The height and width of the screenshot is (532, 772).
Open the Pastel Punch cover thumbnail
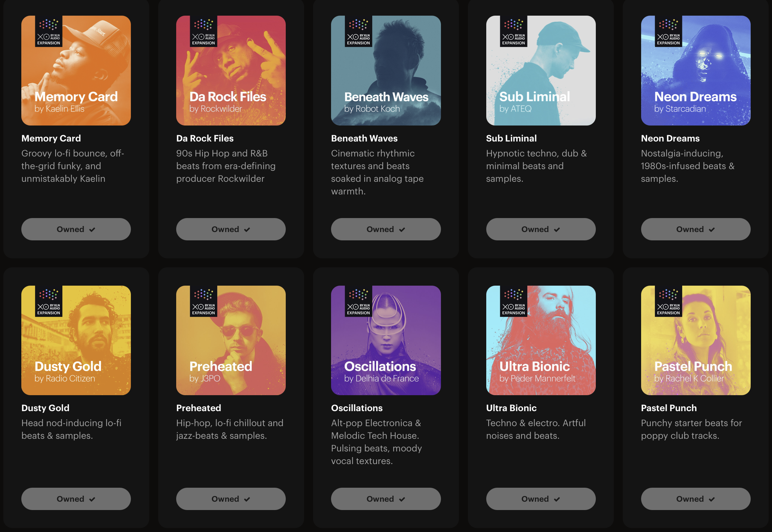click(695, 340)
